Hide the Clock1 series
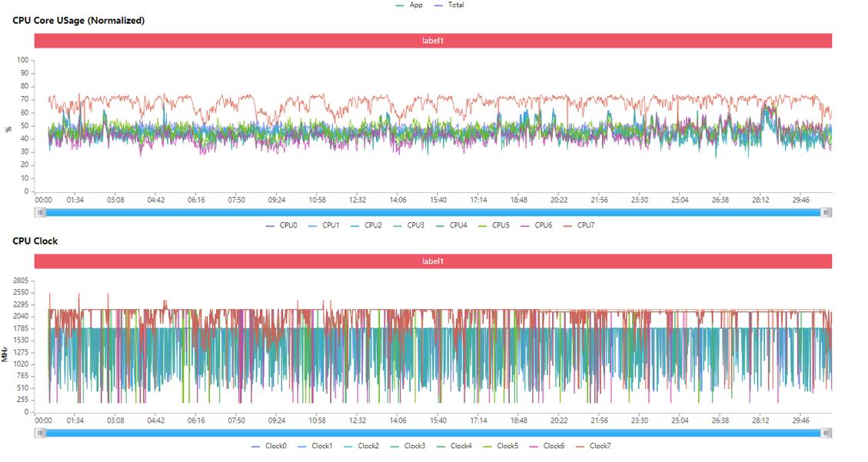868x462 pixels. pyautogui.click(x=314, y=446)
